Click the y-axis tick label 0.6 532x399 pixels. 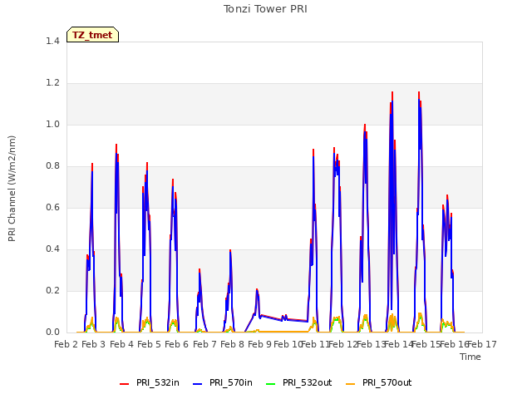click(52, 207)
